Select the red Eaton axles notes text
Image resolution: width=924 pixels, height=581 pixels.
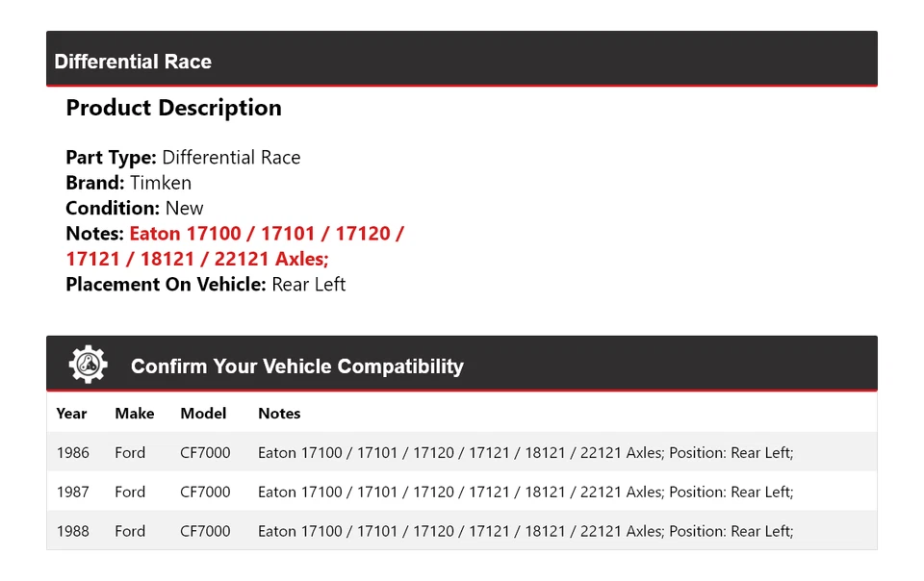coord(235,246)
